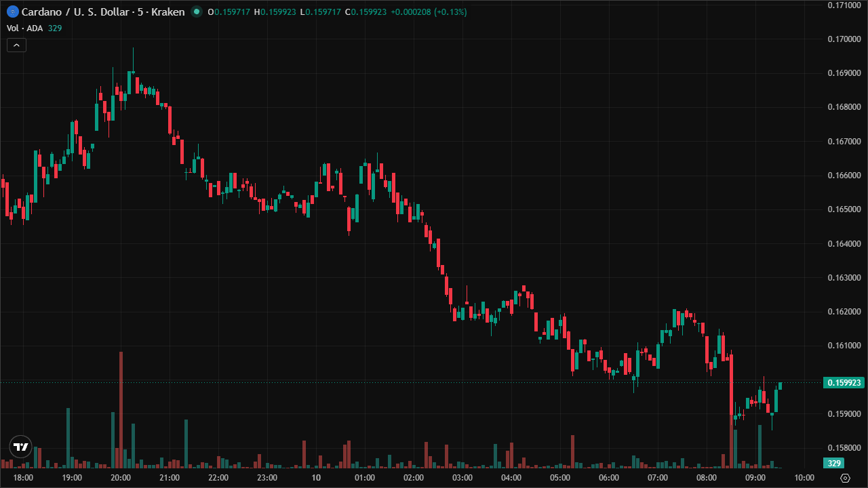Collapse the indicator legend chevron
This screenshot has height=488, width=868.
pos(16,45)
